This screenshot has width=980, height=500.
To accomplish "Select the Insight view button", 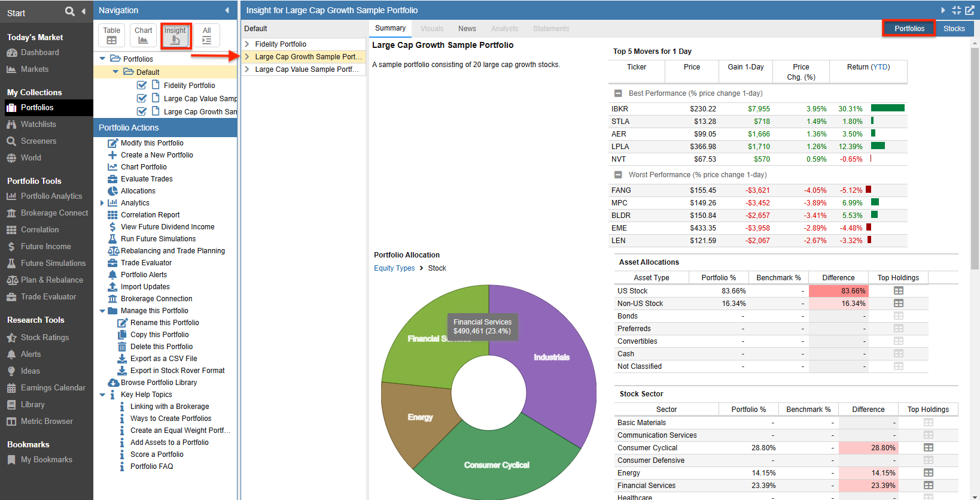I will pyautogui.click(x=175, y=35).
